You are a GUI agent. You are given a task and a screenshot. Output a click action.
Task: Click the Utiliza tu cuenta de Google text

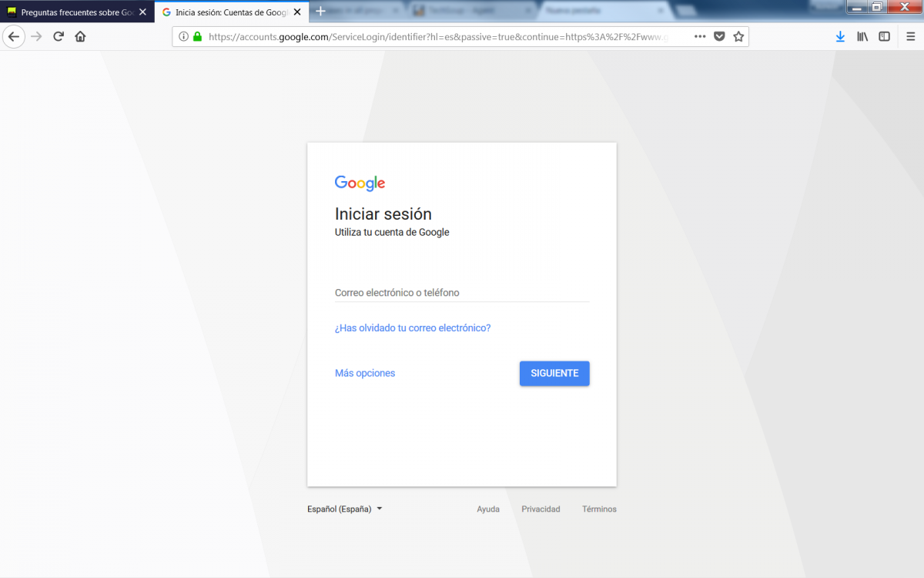pos(392,232)
